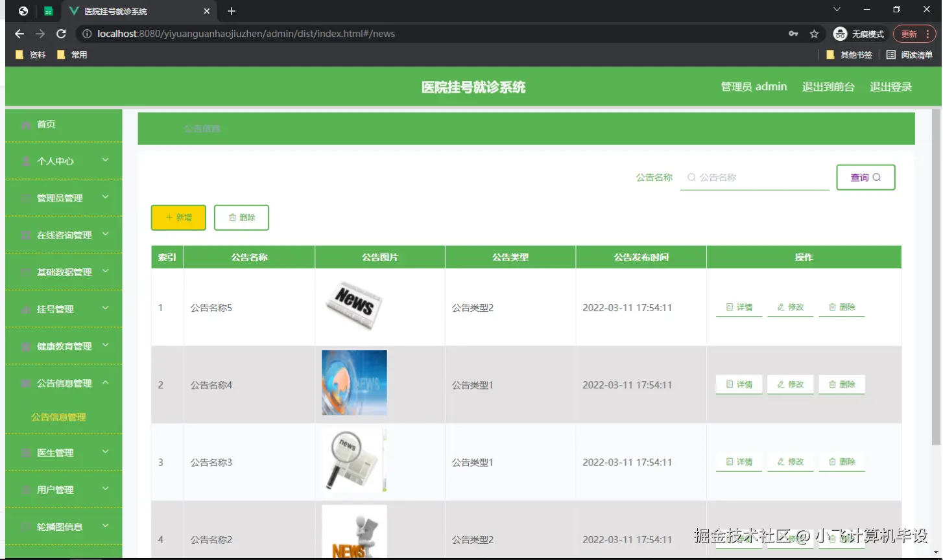
Task: Click the 删除 batch delete button
Action: pyautogui.click(x=241, y=218)
